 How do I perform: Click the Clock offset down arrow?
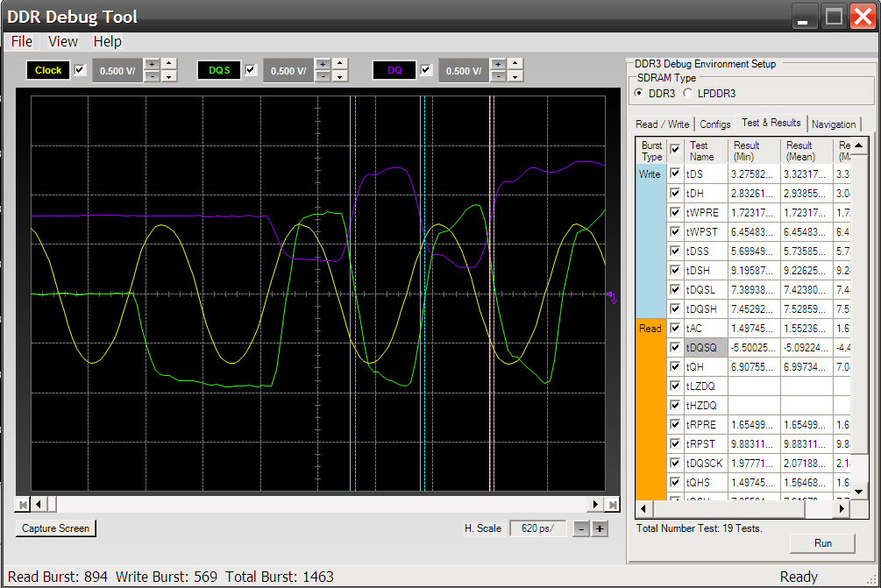point(168,76)
